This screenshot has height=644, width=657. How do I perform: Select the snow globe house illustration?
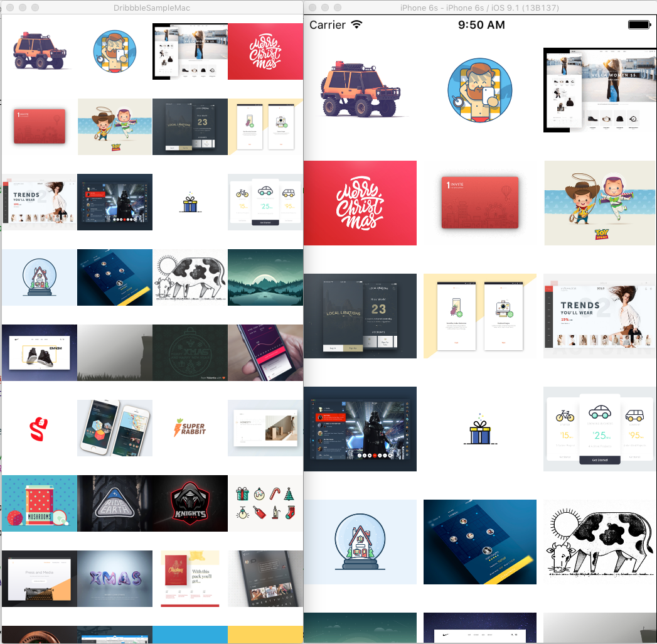coord(360,542)
